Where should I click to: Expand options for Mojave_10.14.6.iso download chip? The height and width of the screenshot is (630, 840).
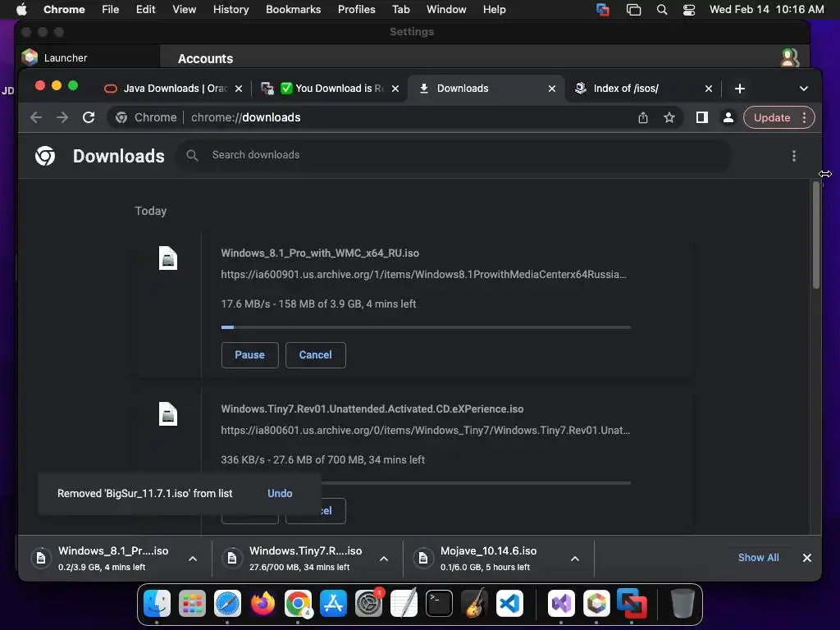coord(575,558)
